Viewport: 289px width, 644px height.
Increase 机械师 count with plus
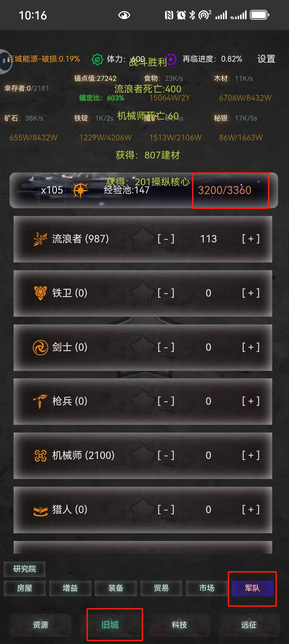(251, 455)
